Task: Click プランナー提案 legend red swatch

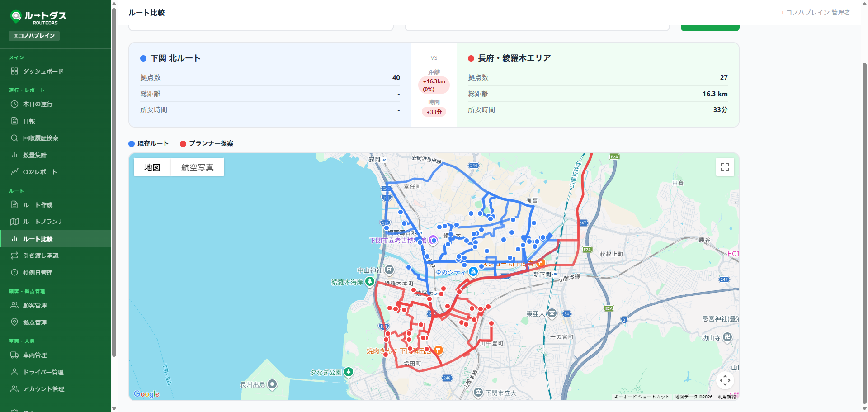Action: (183, 144)
